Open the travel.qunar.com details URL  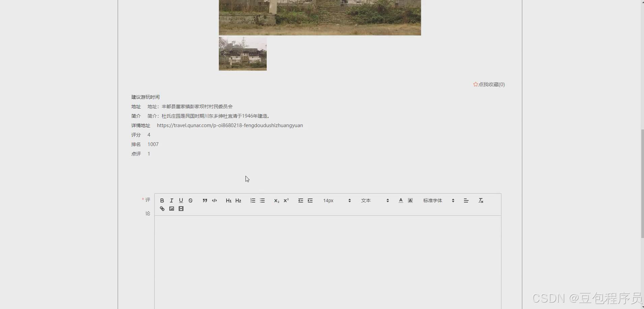(230, 125)
